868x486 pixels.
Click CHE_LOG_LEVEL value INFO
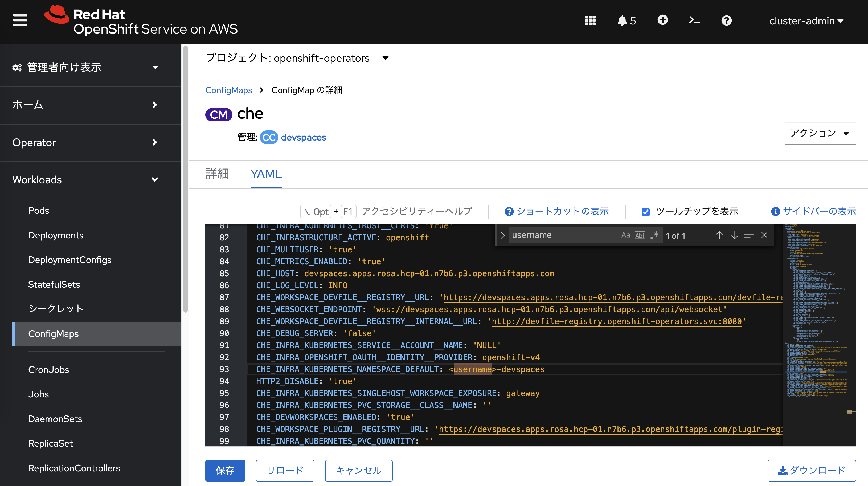pyautogui.click(x=338, y=285)
